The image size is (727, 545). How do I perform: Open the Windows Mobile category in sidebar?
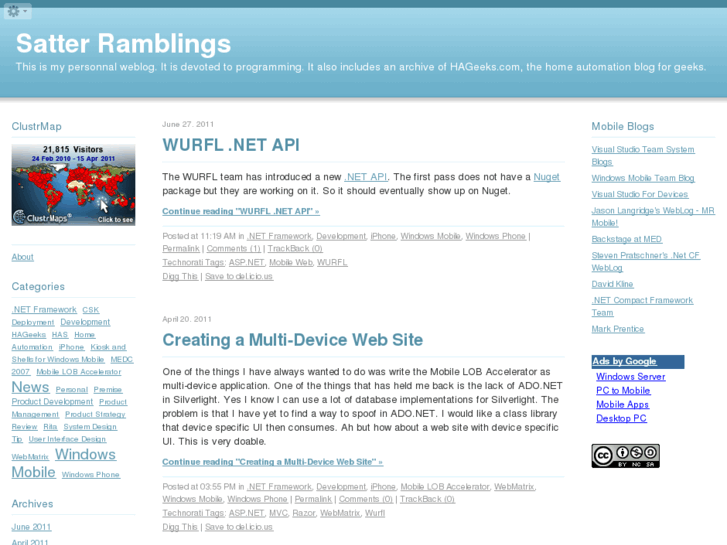click(64, 463)
